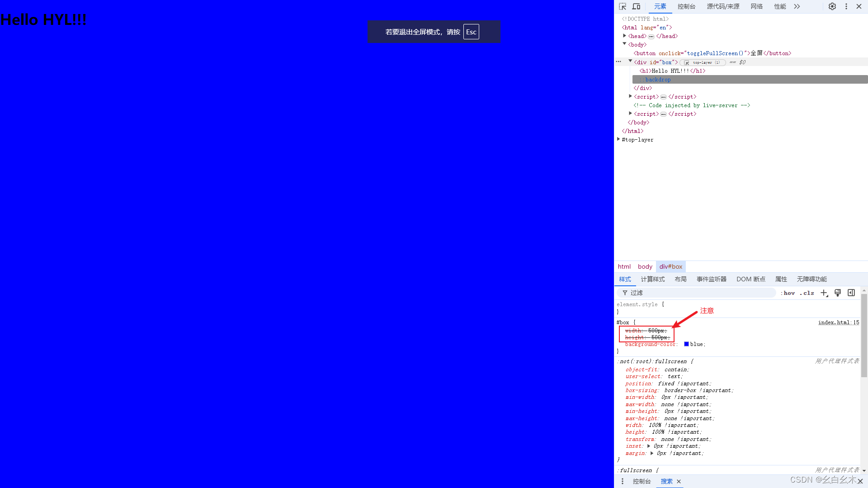Click body in the breadcrumb bar
Image resolution: width=868 pixels, height=488 pixels.
[645, 266]
